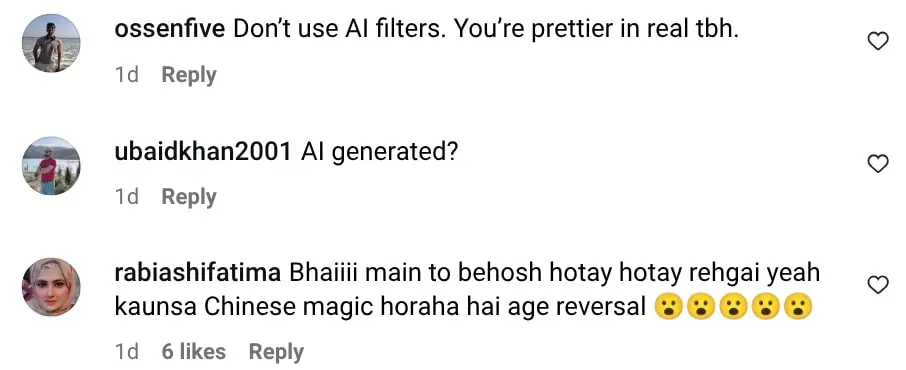
Task: Like rabiashifatima's comment with heart icon
Action: click(878, 284)
